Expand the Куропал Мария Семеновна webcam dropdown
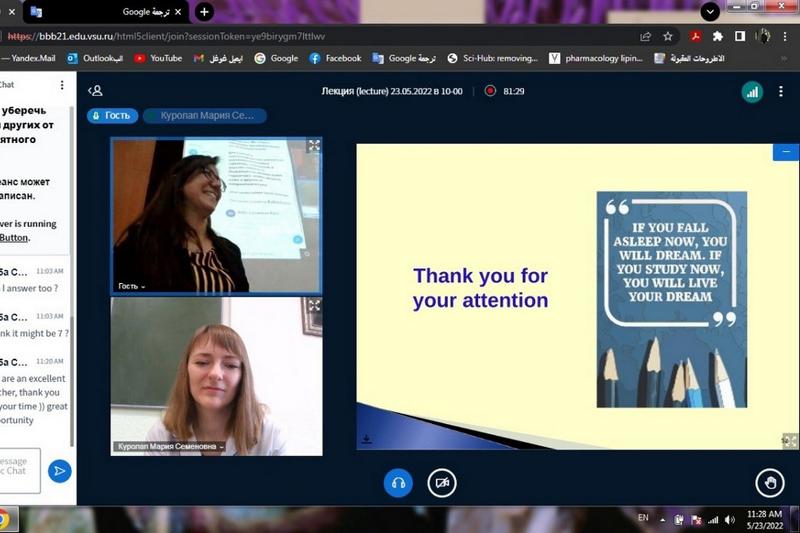This screenshot has height=533, width=800. 169,447
